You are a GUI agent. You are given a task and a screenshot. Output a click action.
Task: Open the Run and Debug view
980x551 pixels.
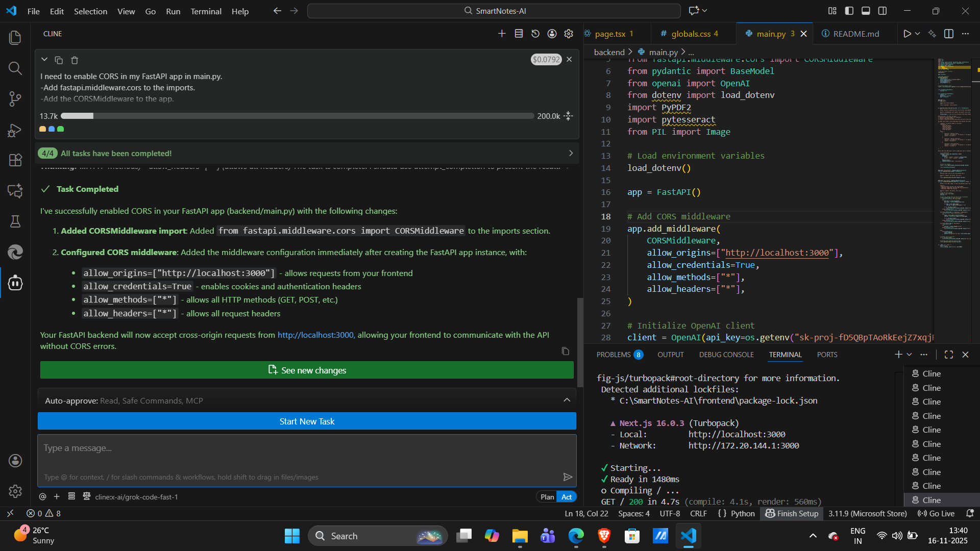[x=15, y=130]
